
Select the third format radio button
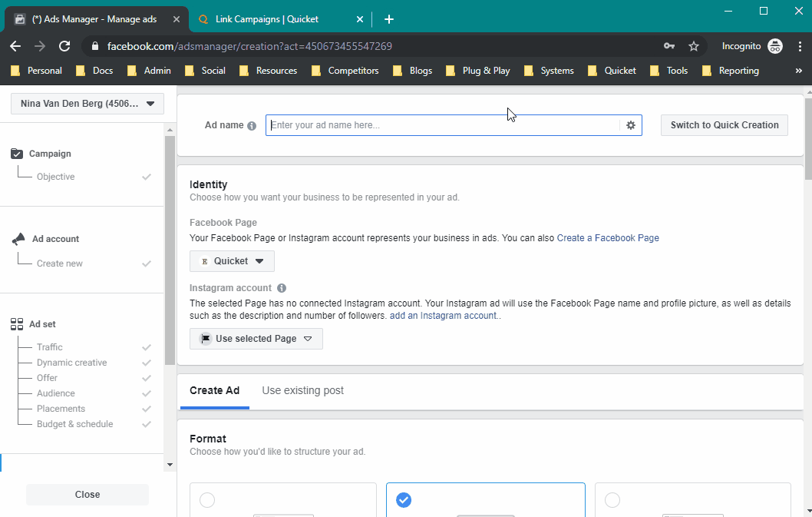pos(612,500)
